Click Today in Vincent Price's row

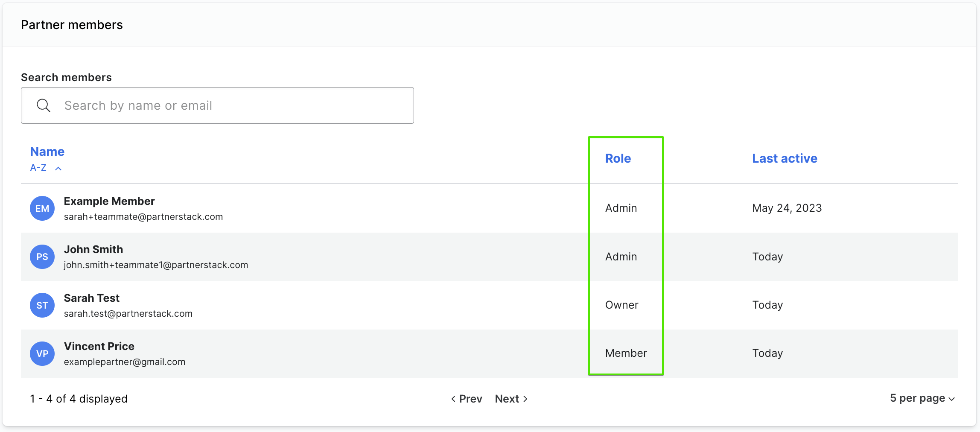click(767, 353)
